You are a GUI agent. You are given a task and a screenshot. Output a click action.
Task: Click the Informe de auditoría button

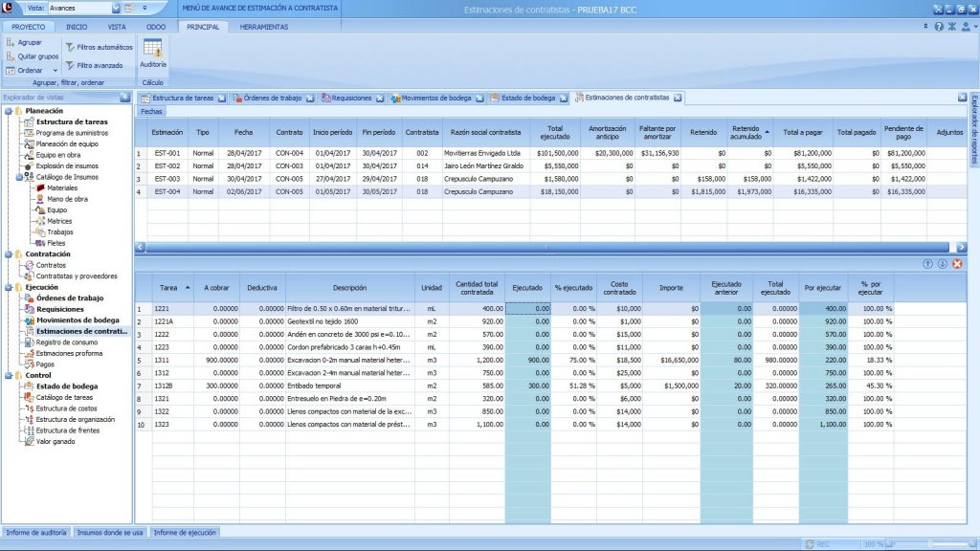35,532
